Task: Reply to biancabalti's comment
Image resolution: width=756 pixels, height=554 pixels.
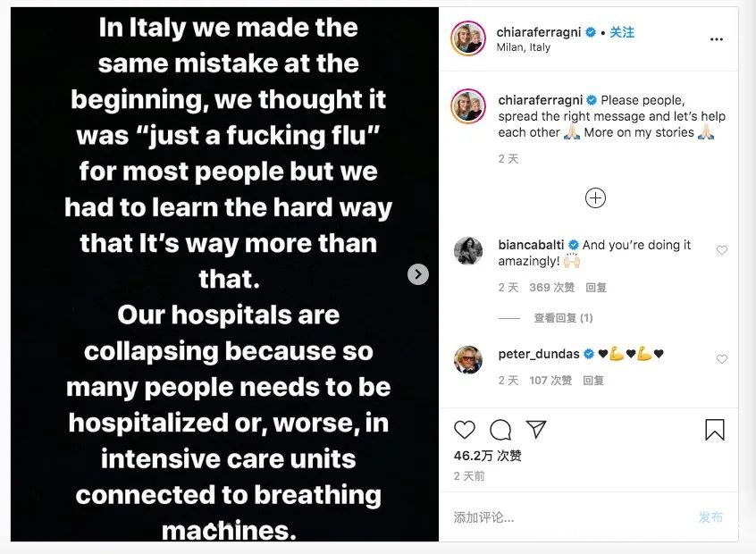Action: [596, 288]
